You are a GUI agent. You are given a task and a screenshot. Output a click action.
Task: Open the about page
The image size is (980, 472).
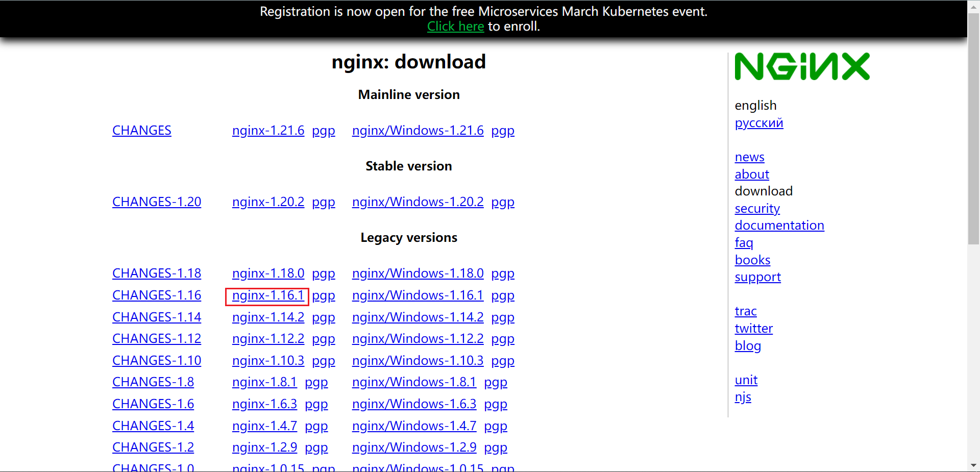pyautogui.click(x=752, y=174)
